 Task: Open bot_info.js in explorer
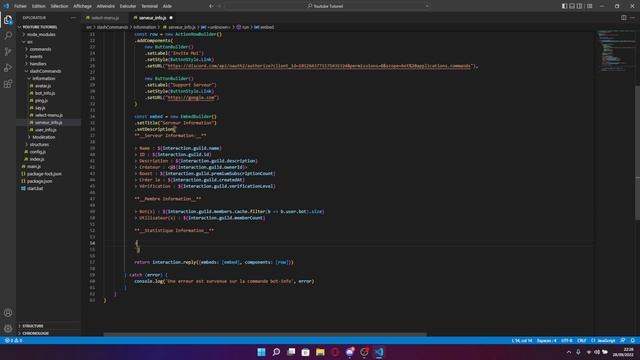pos(49,93)
